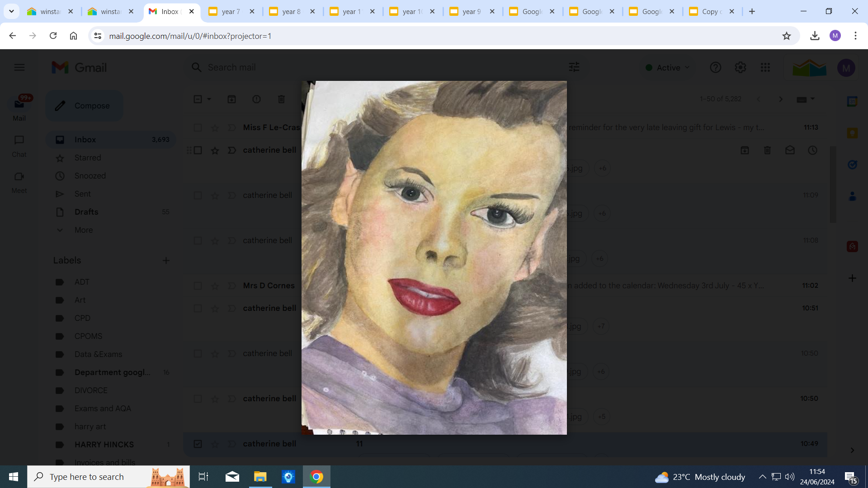The height and width of the screenshot is (488, 868).
Task: Tick the checkbox for the 11:09 catherine bell email
Action: click(x=198, y=195)
